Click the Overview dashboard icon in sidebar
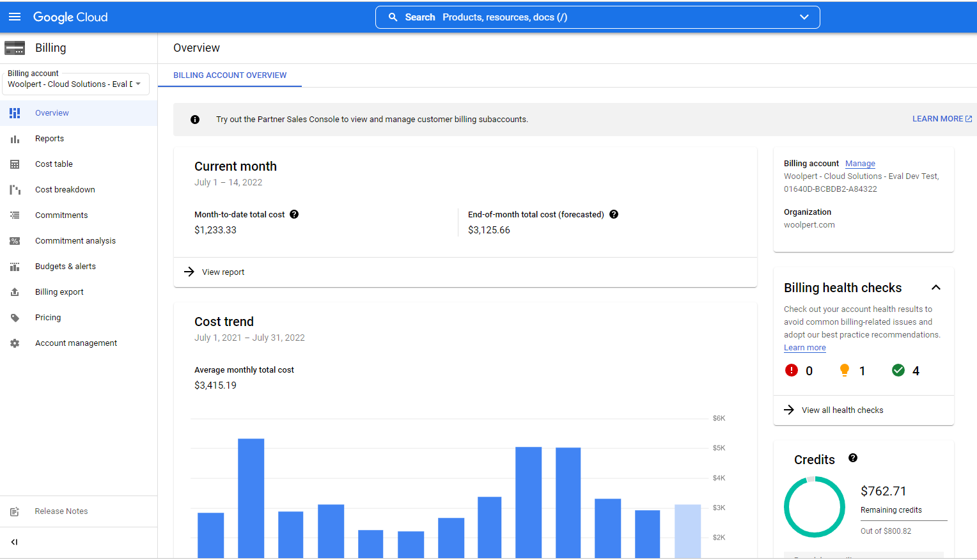The height and width of the screenshot is (560, 977). coord(15,113)
